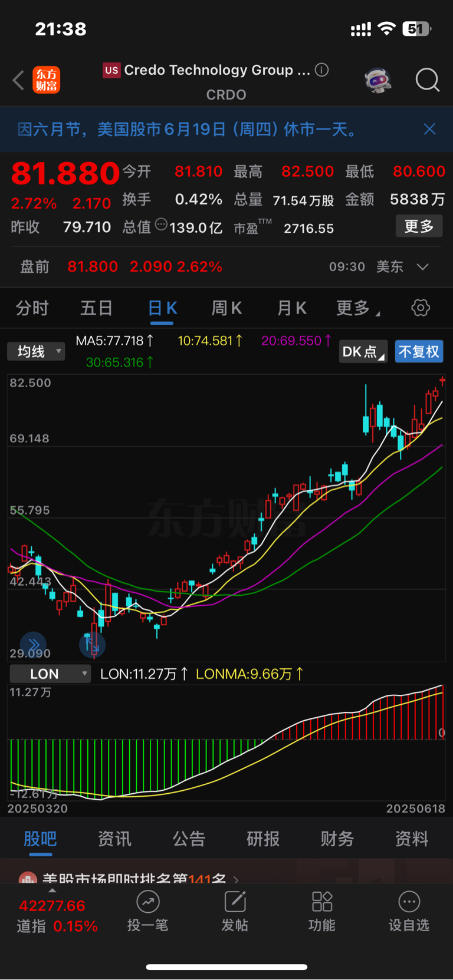This screenshot has height=980, width=453.
Task: Tap the 道指 42277.66 index ticker
Action: point(57,916)
